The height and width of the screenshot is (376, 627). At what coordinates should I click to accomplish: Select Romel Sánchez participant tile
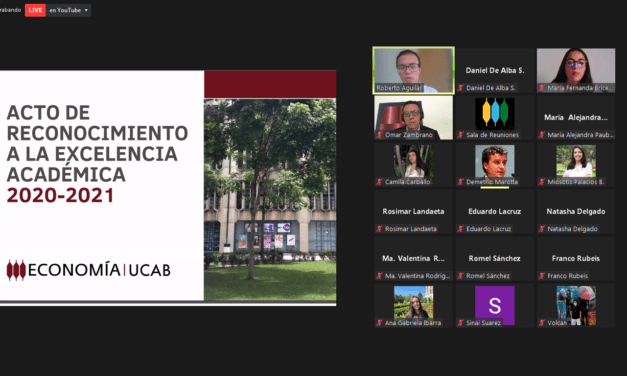[x=495, y=258]
